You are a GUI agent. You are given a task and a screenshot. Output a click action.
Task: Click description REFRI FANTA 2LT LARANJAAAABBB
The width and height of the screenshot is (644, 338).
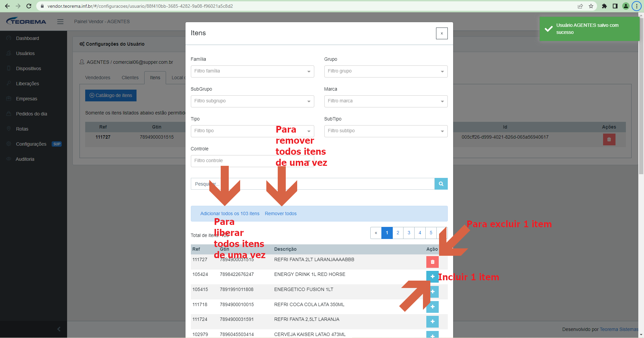(x=314, y=259)
